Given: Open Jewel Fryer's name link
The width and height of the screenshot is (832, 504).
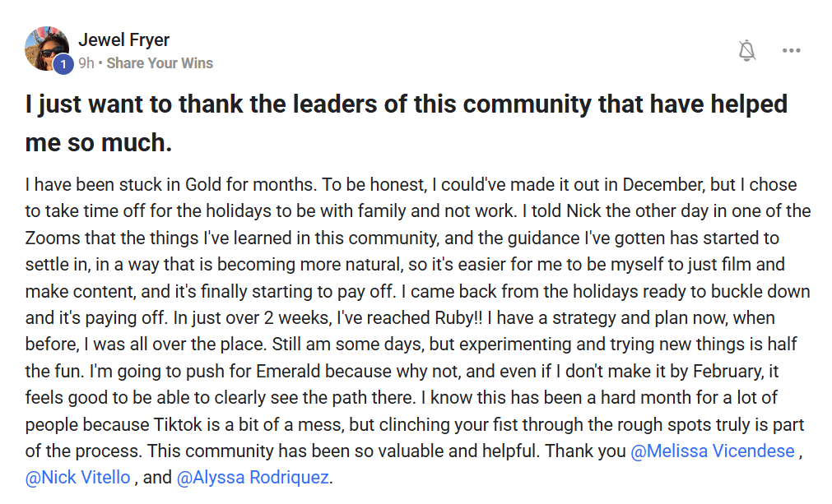Looking at the screenshot, I should pos(123,39).
